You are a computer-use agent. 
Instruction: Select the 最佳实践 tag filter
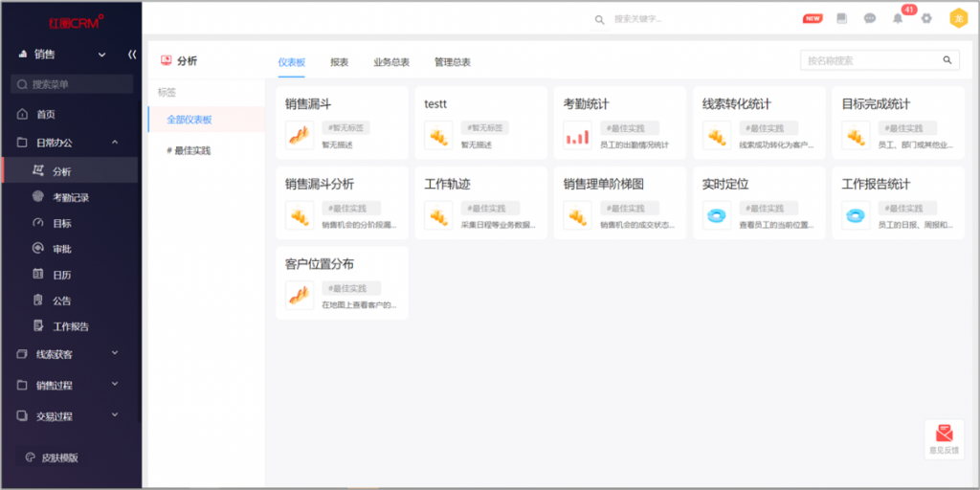pos(191,150)
